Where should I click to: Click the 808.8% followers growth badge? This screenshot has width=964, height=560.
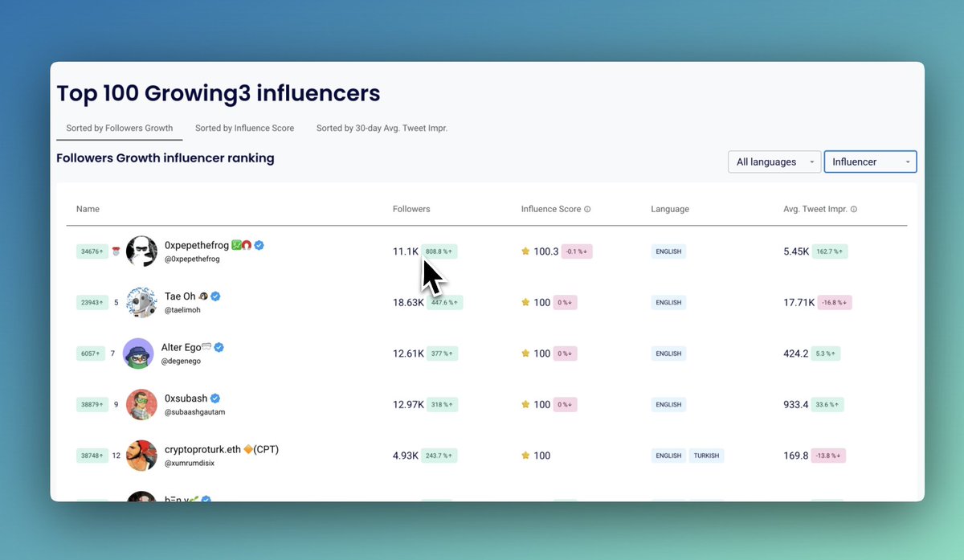pos(439,251)
